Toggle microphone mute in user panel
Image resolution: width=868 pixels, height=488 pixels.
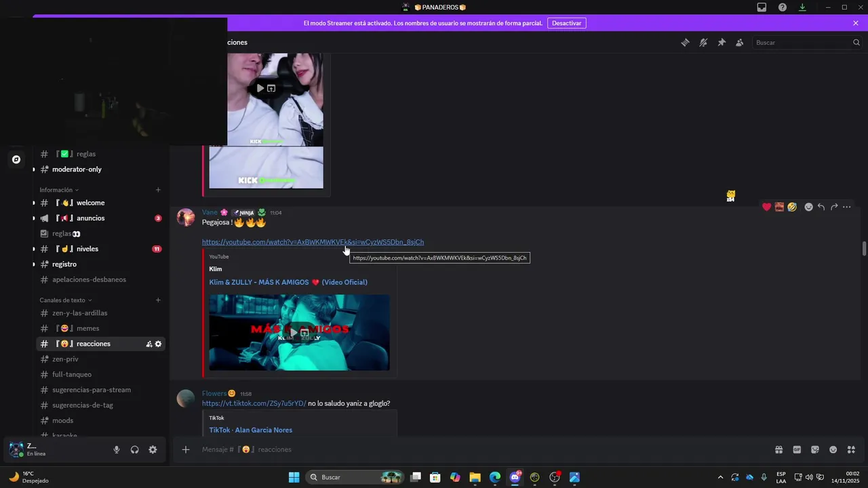click(117, 449)
